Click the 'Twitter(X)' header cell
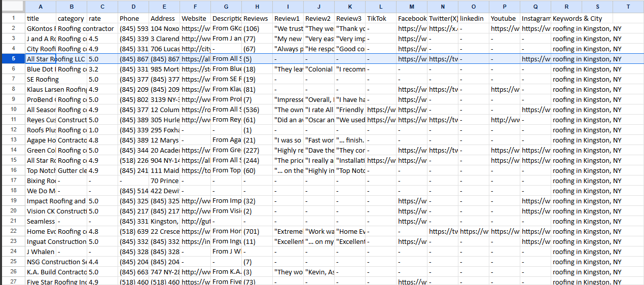This screenshot has height=285, width=644. (443, 18)
